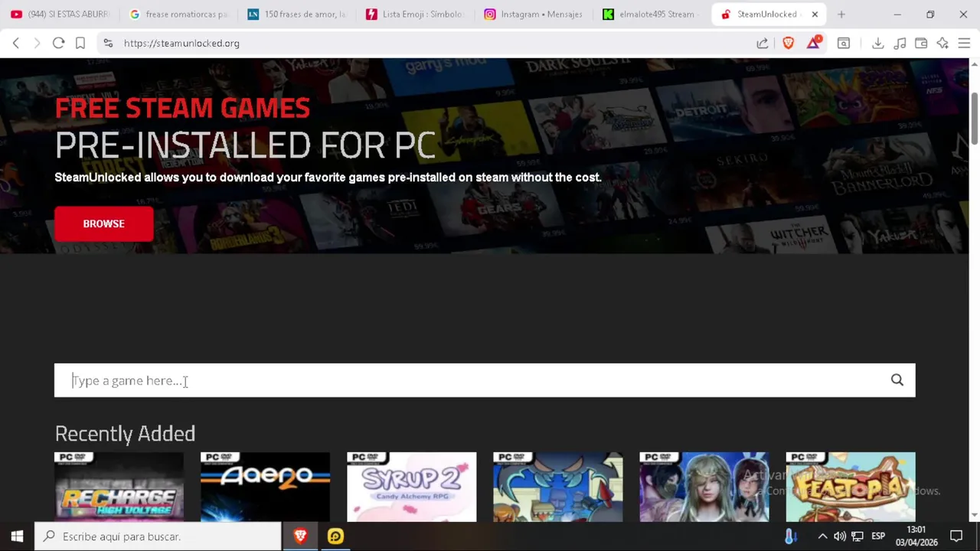Open the yellow app icon in taskbar
Screen dimensions: 980x551
pos(335,536)
